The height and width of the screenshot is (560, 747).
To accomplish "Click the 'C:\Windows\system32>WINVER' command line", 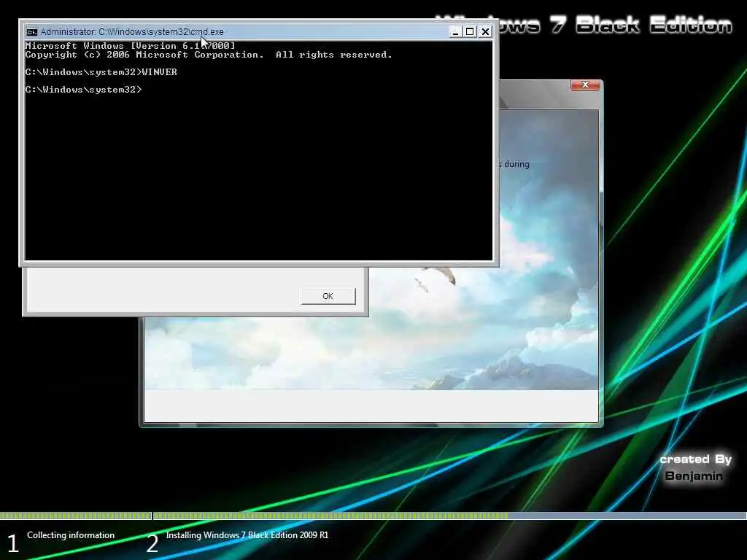I will tap(101, 72).
